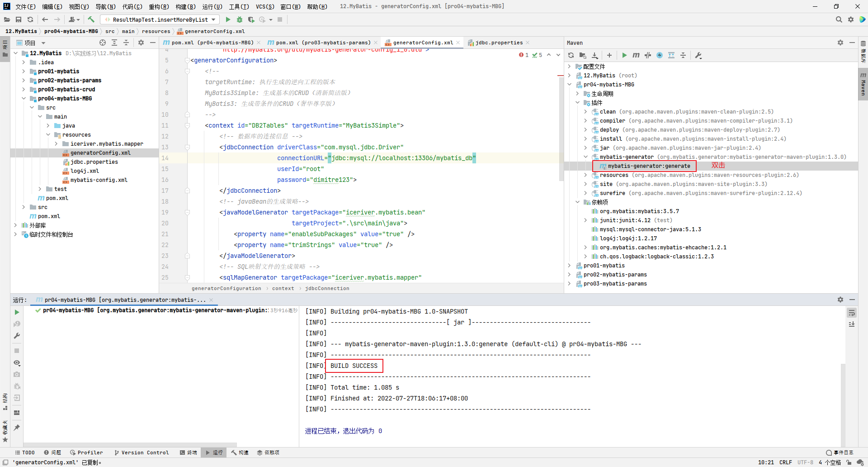Expand pro01-mybatis folder in Project tree
Viewport: 868px width, 467px height.
(x=24, y=71)
